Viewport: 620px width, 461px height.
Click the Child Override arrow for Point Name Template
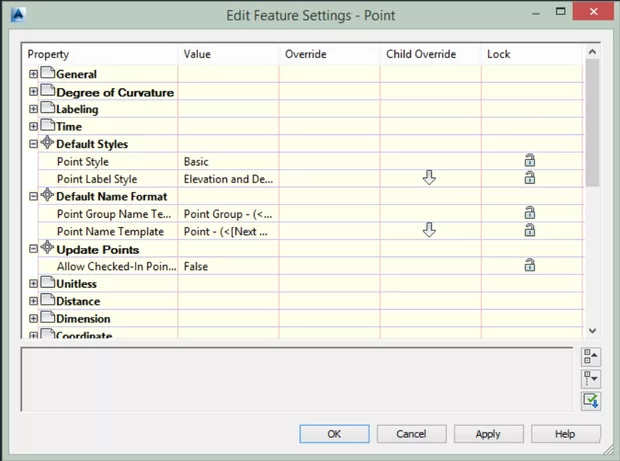pos(429,231)
